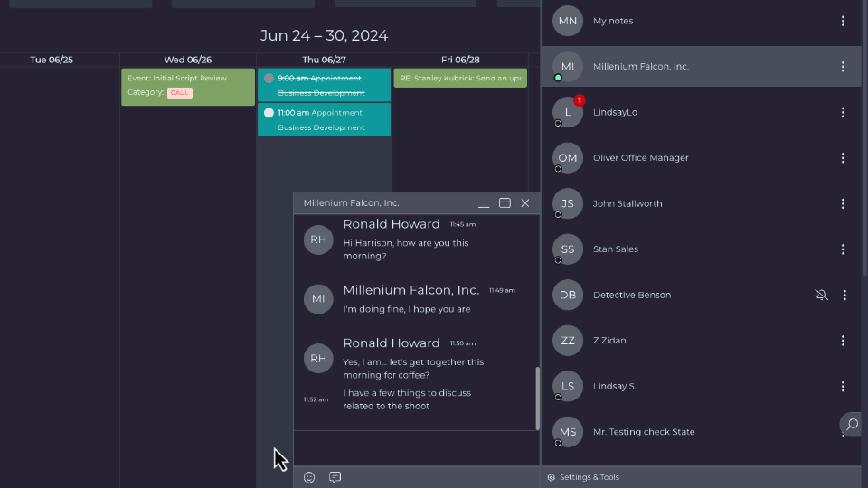Click the chat message input field
Screen dimensions: 868x488
(x=416, y=449)
